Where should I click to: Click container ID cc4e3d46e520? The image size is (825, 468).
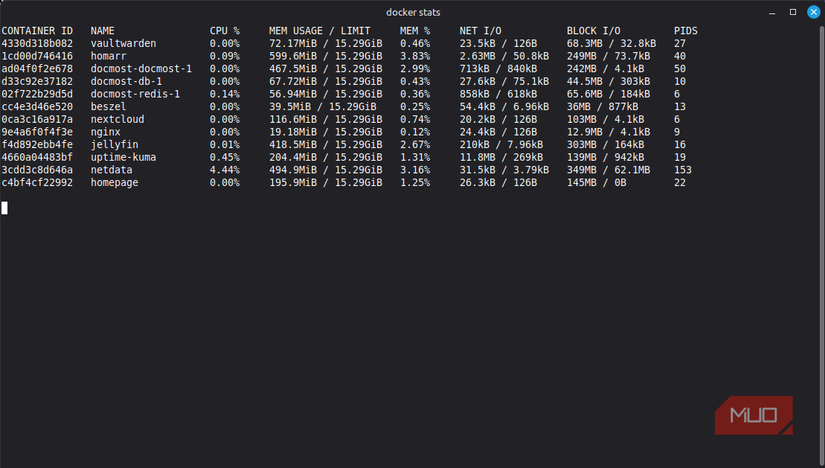click(37, 106)
